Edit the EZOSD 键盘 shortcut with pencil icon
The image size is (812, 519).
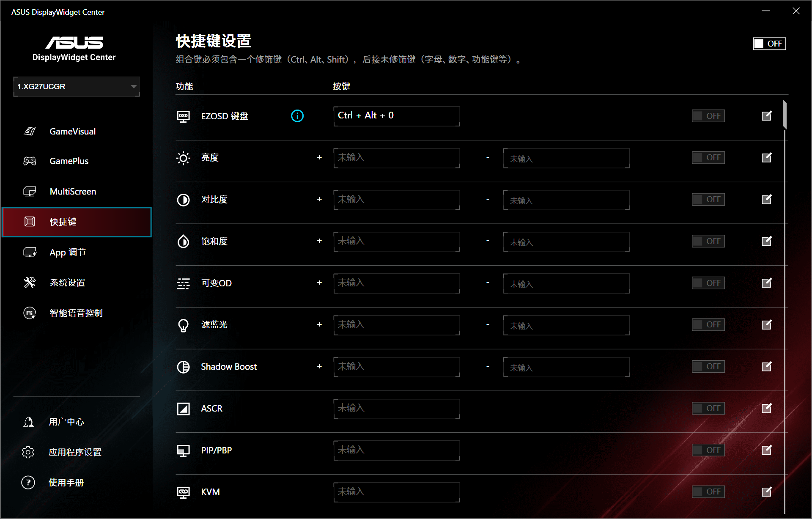click(767, 115)
